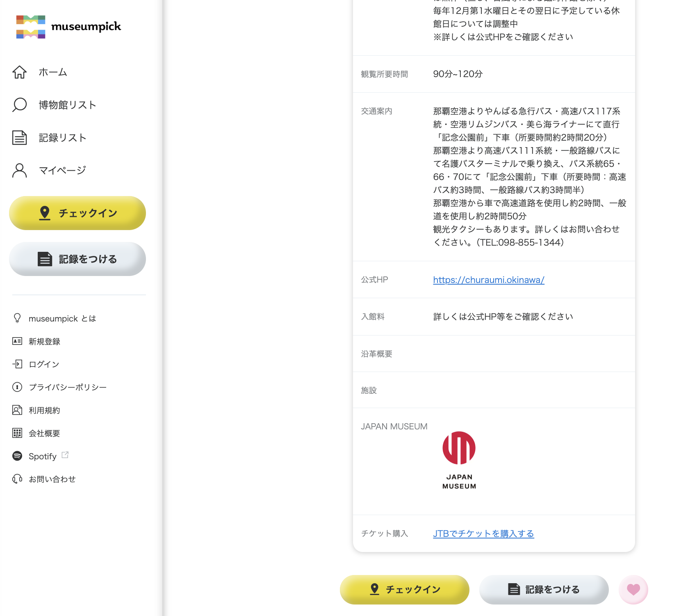Click the home icon in sidebar

19,72
